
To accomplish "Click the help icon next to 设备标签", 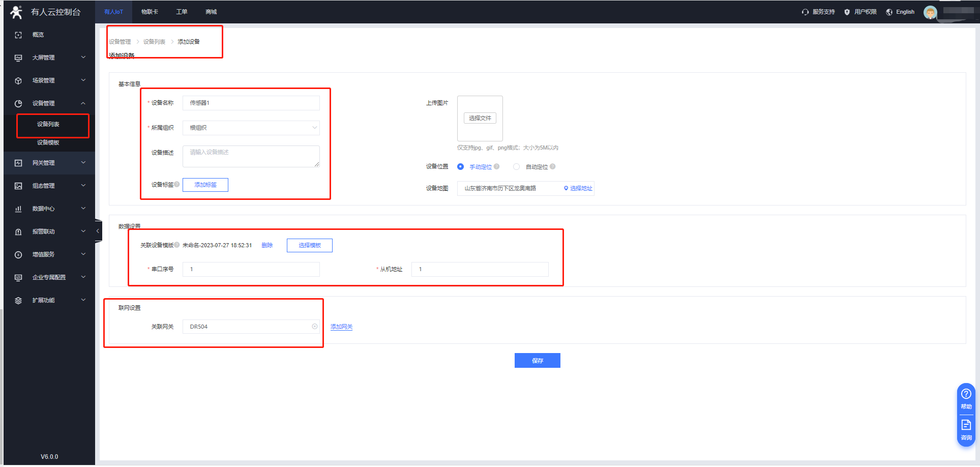I will click(177, 184).
